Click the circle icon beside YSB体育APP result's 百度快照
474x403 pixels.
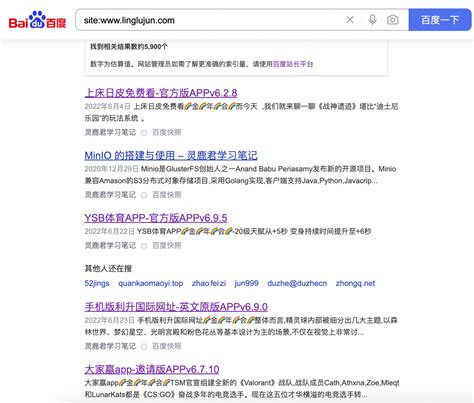(144, 246)
